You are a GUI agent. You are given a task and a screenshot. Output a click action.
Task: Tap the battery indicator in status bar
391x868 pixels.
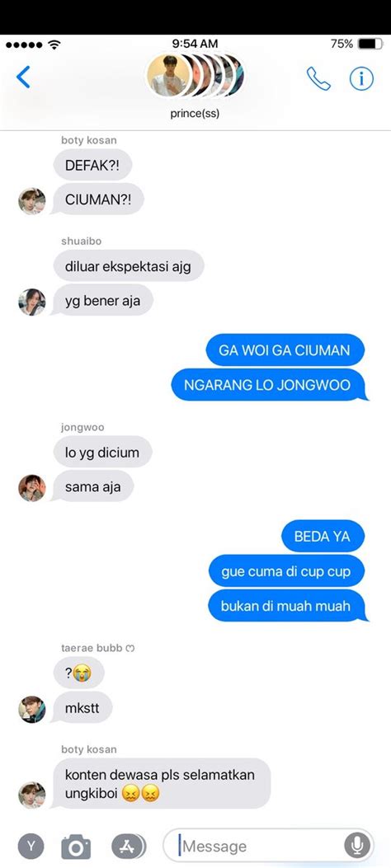(x=370, y=44)
